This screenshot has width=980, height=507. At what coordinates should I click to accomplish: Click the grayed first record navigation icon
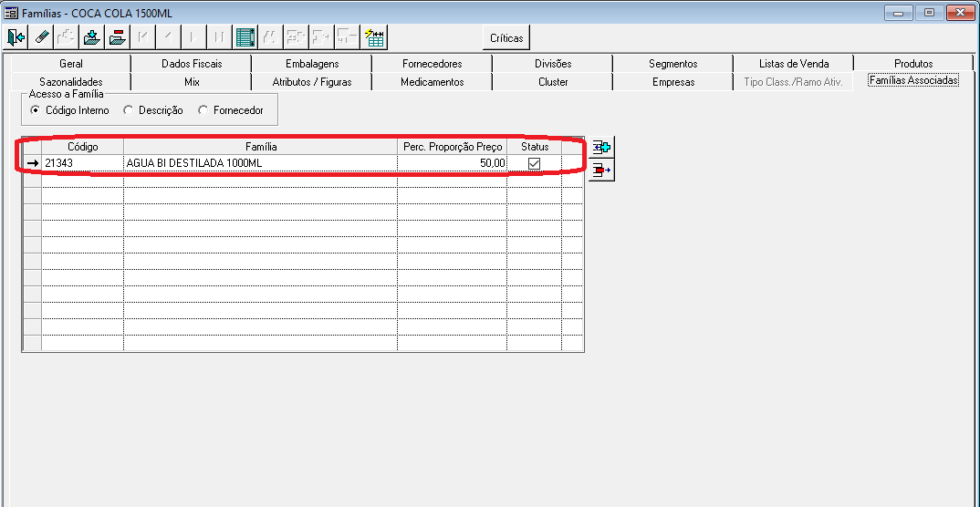pos(143,37)
